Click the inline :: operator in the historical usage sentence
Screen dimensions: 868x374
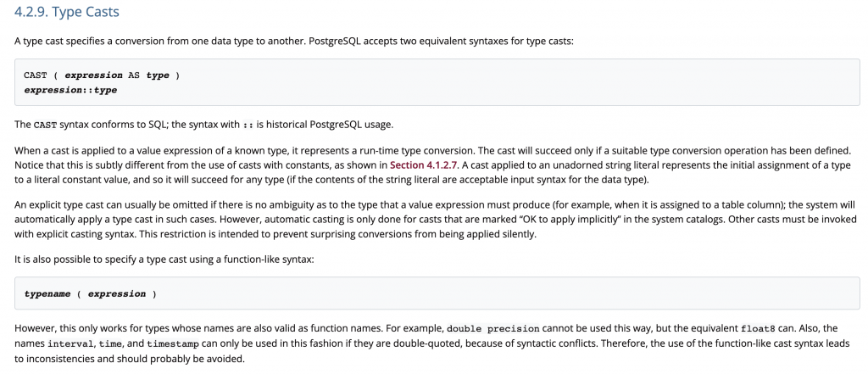(248, 125)
